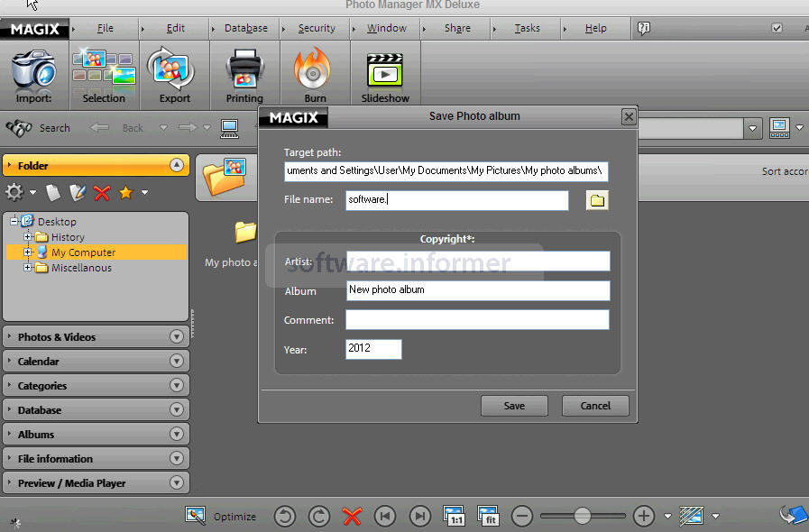Select the Desktop tree item
Screen dimensions: 809x532
click(57, 221)
